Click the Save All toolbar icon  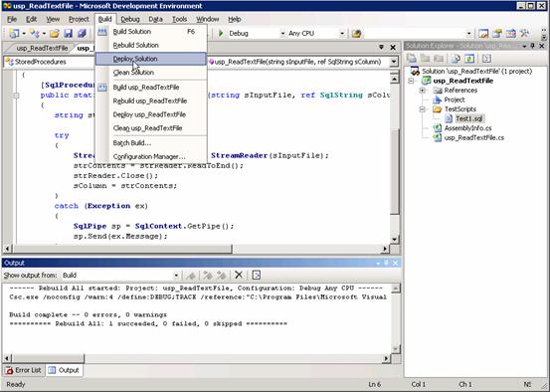(x=82, y=34)
